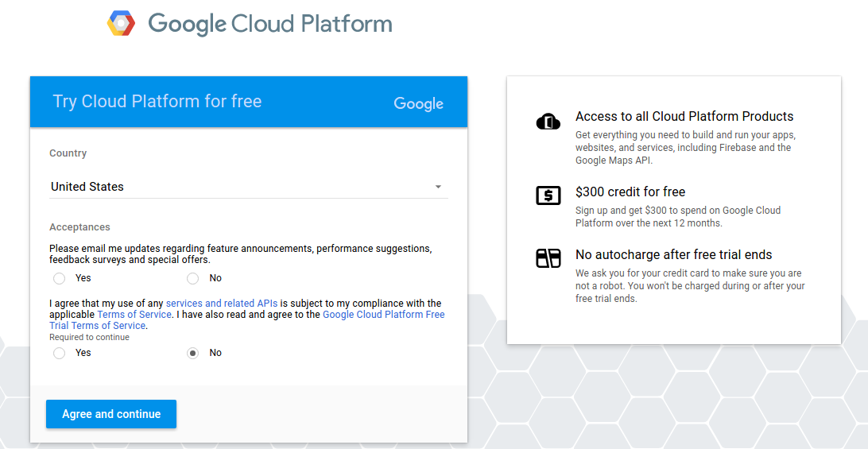Open the Terms of Service link
The image size is (868, 449).
134,315
